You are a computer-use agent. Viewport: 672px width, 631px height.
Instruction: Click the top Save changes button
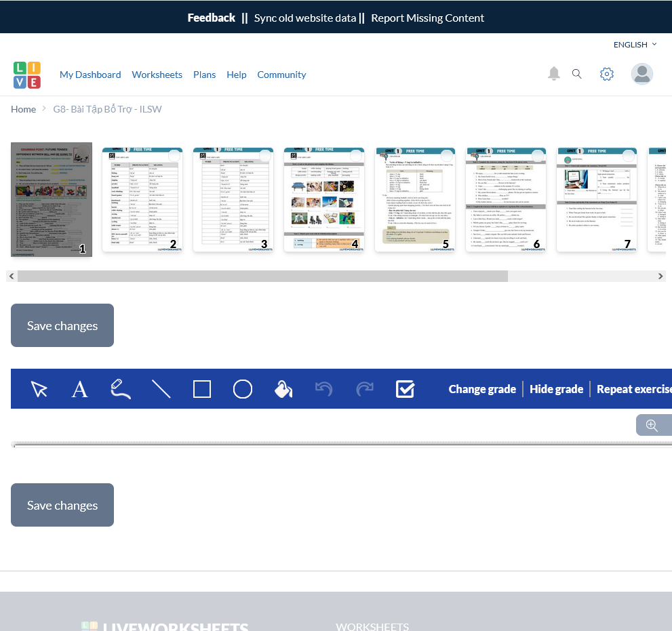pos(62,325)
